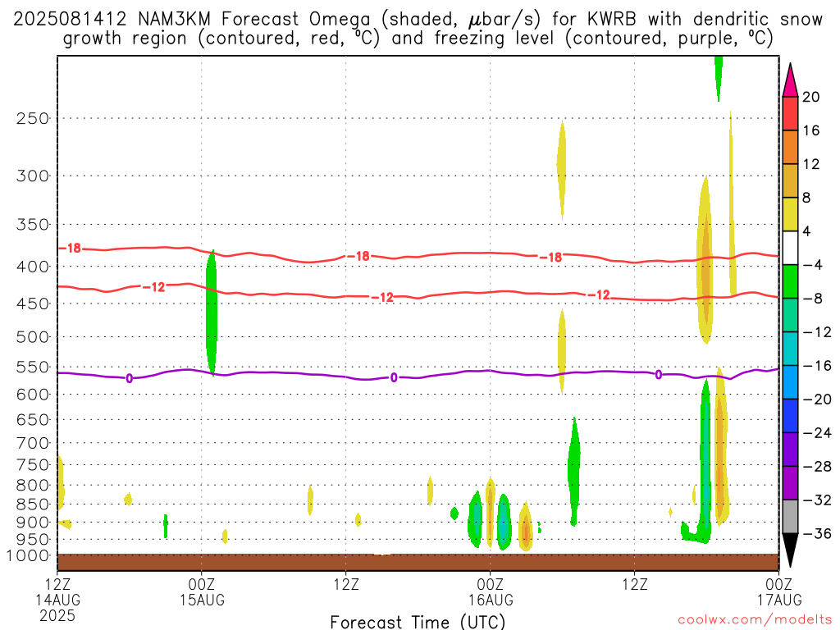
Task: Select the gold 8 to 12 colorbar swatch
Action: [790, 181]
